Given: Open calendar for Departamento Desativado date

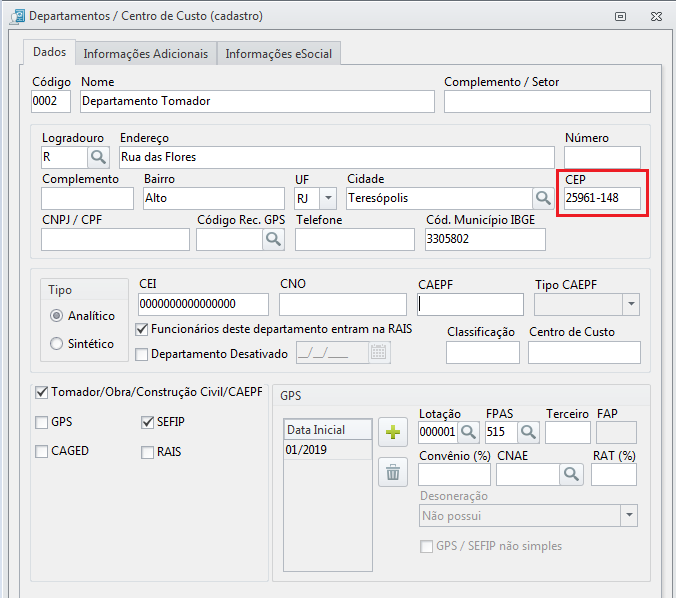Looking at the screenshot, I should click(x=379, y=352).
